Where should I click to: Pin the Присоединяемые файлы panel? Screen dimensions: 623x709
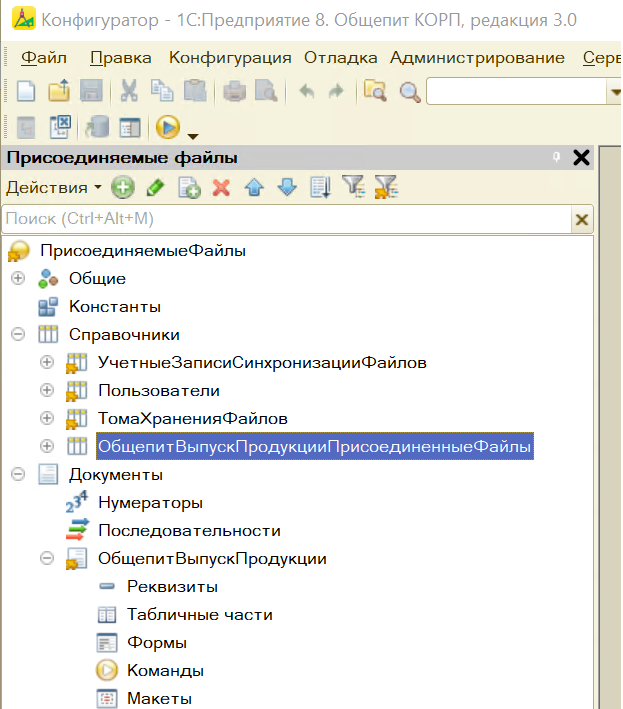(x=557, y=157)
